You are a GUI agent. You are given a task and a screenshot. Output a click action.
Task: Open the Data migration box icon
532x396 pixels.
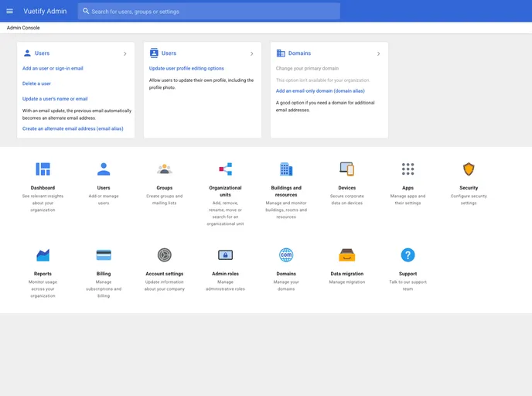[346, 254]
